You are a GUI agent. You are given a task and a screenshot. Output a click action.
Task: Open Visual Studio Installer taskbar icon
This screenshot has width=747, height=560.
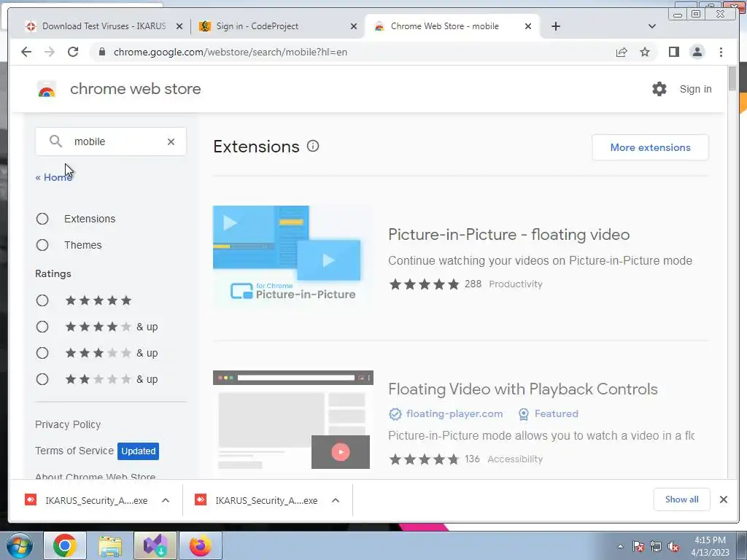tap(155, 545)
